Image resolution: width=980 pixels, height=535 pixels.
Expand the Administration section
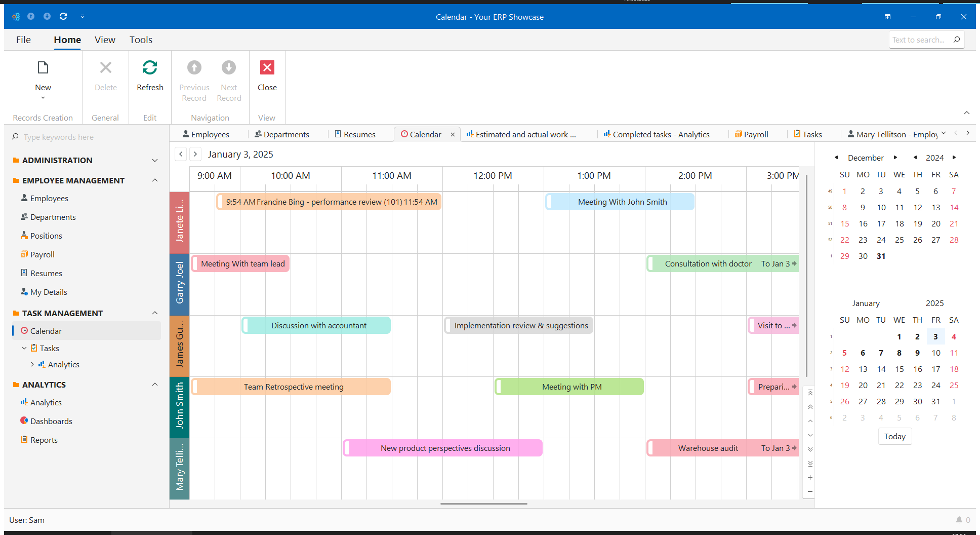(155, 160)
